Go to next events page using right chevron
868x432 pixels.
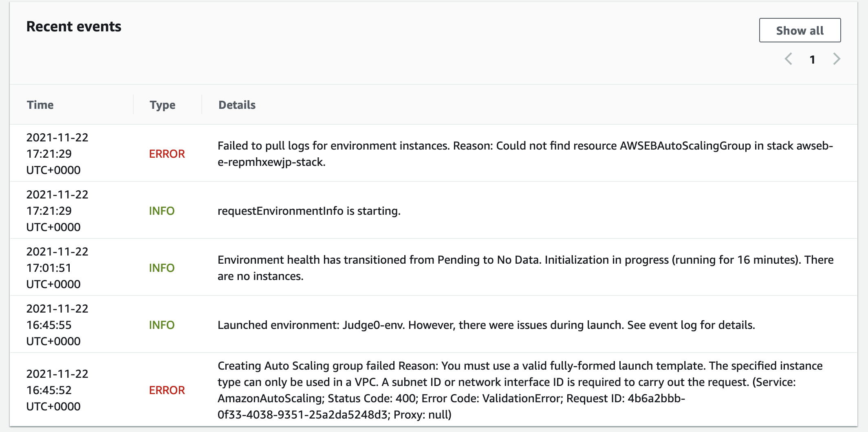(x=836, y=59)
